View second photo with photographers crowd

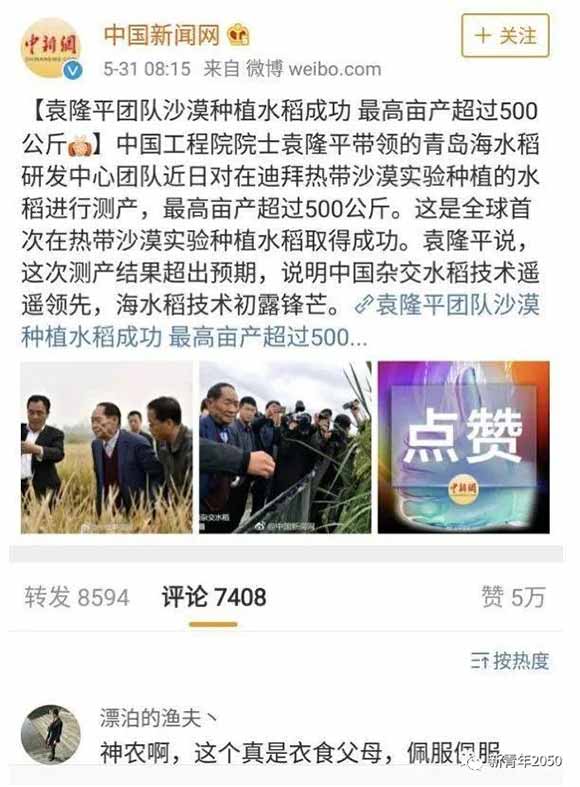click(x=285, y=447)
